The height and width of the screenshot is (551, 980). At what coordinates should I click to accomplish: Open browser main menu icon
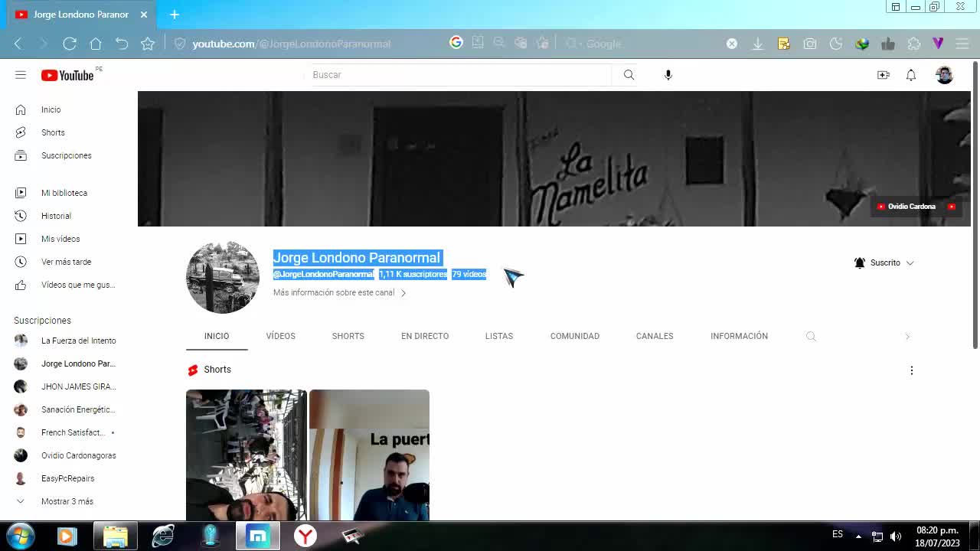[x=962, y=44]
